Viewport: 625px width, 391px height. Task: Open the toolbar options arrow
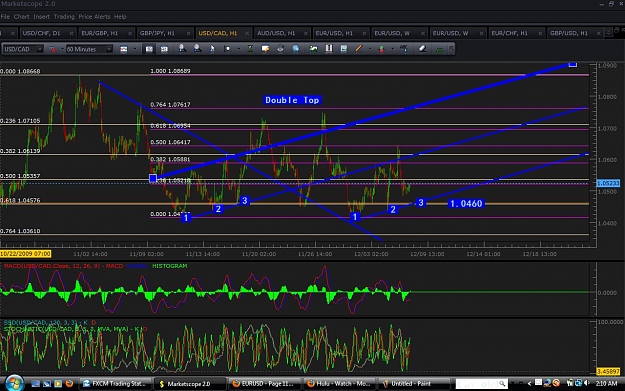451,49
